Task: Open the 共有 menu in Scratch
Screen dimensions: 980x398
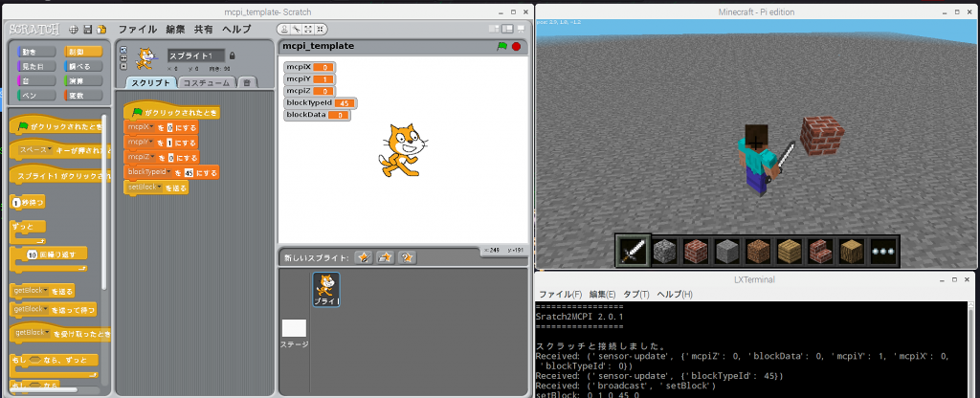Action: click(x=203, y=30)
